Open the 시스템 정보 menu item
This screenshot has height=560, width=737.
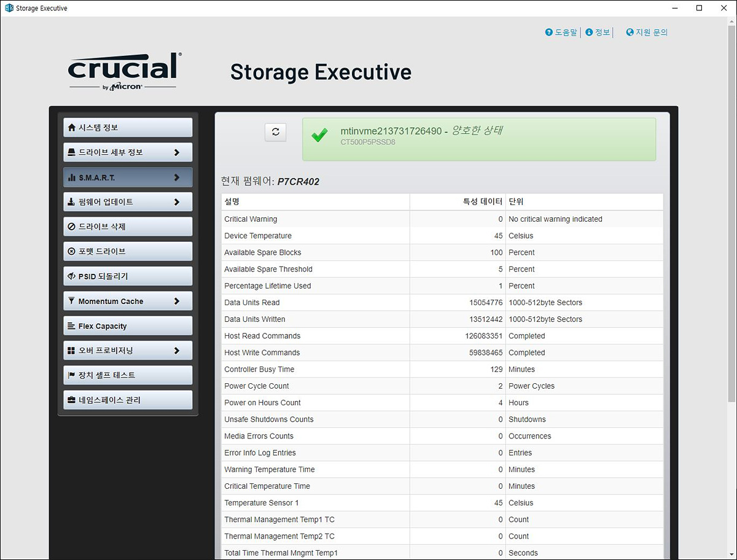pyautogui.click(x=128, y=128)
